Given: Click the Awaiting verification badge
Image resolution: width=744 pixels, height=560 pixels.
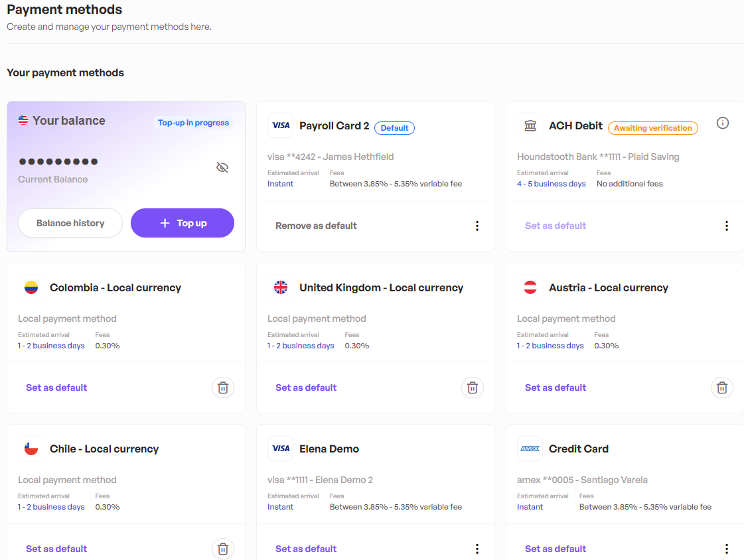Looking at the screenshot, I should [652, 128].
